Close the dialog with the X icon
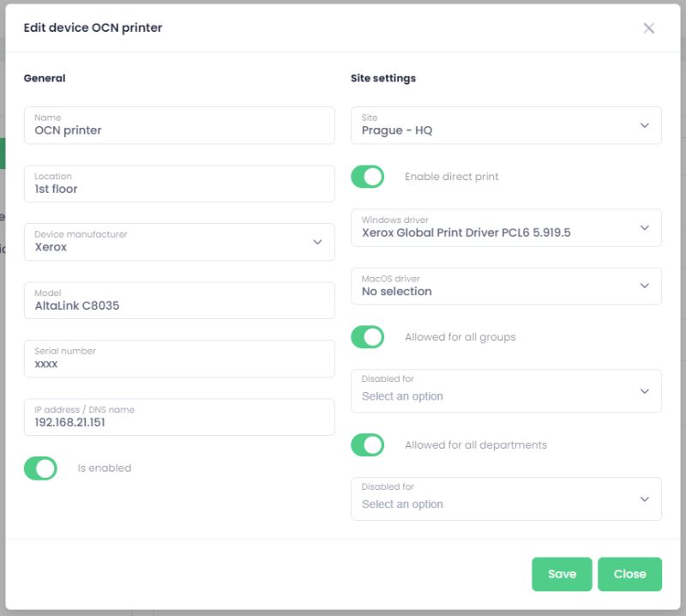This screenshot has width=686, height=616. pos(649,28)
